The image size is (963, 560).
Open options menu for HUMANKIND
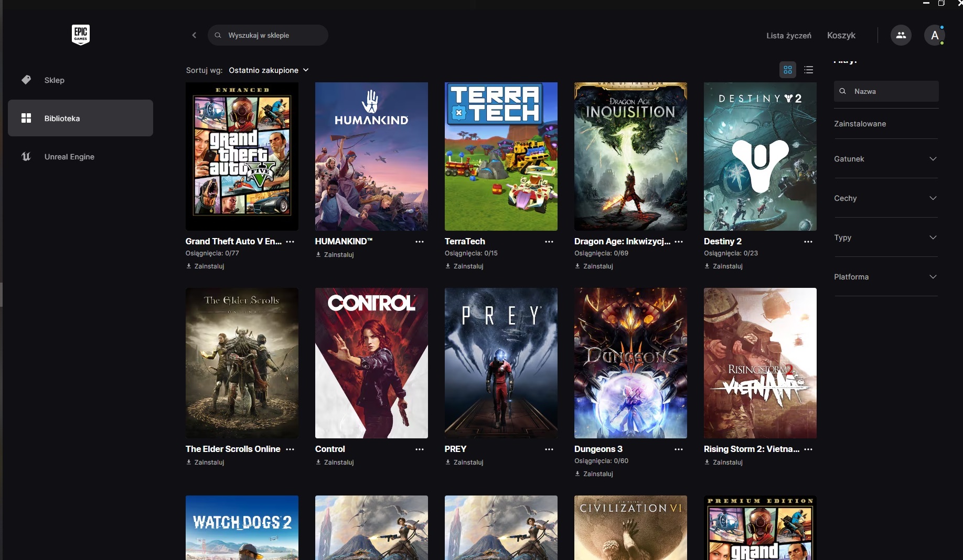click(x=420, y=242)
